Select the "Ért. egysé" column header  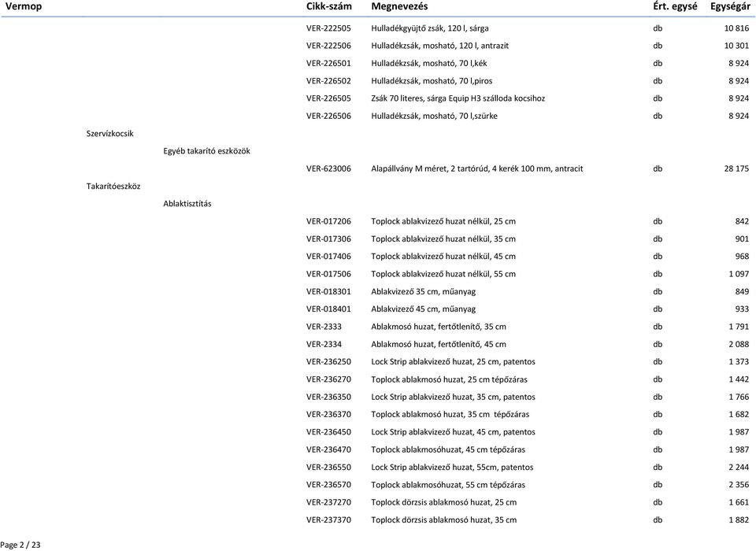675,6
